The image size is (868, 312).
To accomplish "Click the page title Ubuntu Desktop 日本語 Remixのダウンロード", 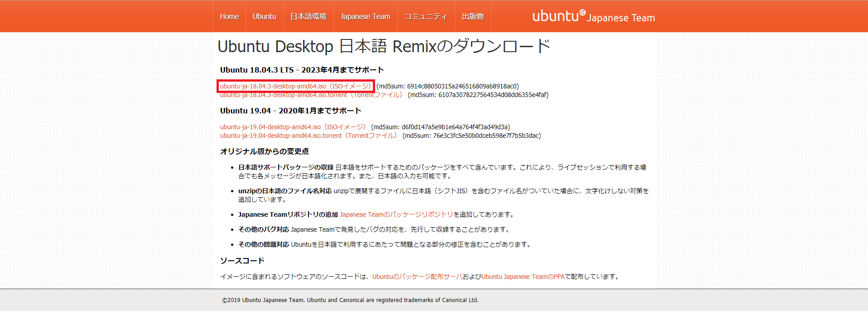I will click(x=384, y=46).
